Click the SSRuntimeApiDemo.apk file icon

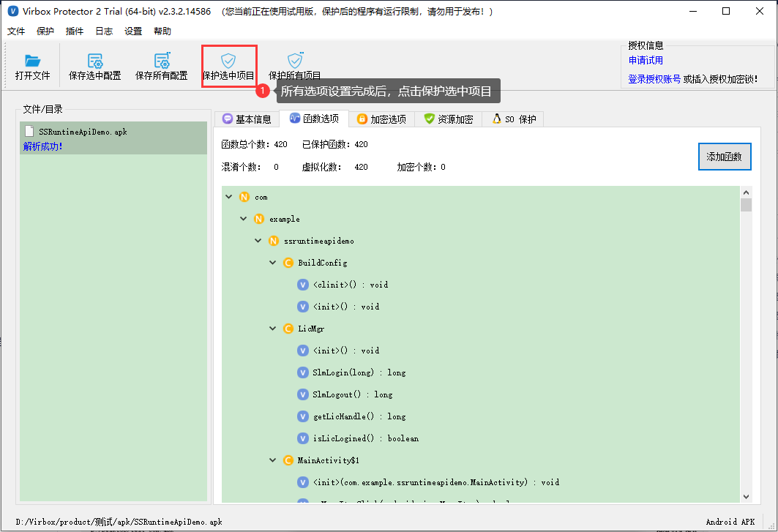30,132
